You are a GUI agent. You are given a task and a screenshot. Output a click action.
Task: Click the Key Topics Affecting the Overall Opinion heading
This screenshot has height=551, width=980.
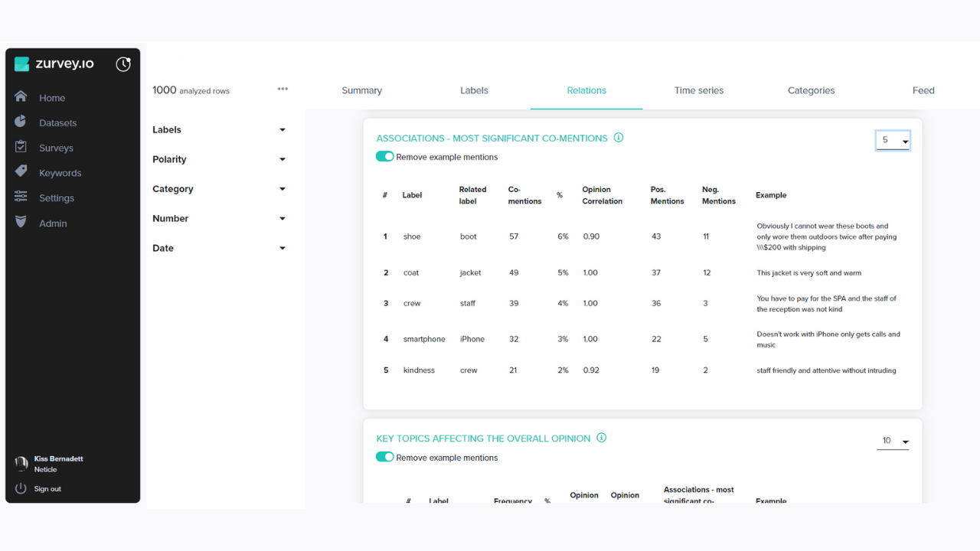click(x=483, y=439)
